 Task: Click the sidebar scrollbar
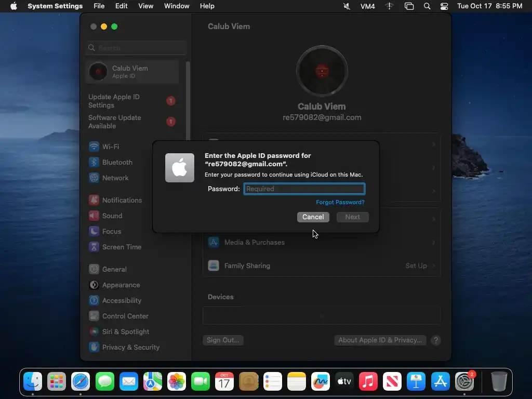188,102
